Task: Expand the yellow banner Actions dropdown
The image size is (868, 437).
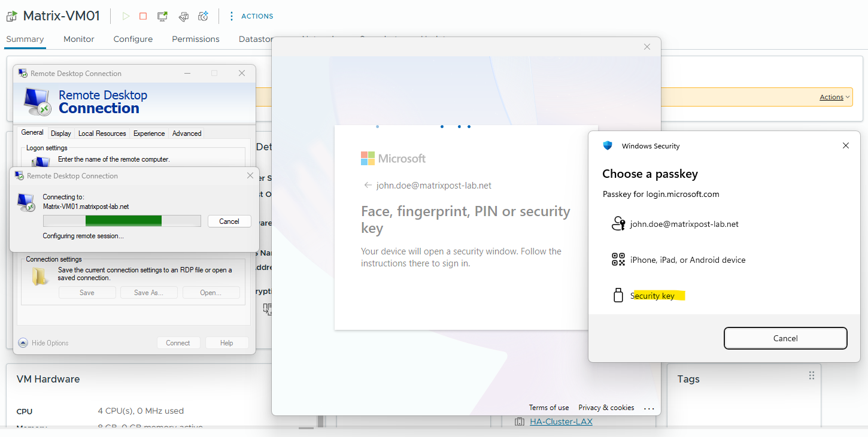Action: 835,97
